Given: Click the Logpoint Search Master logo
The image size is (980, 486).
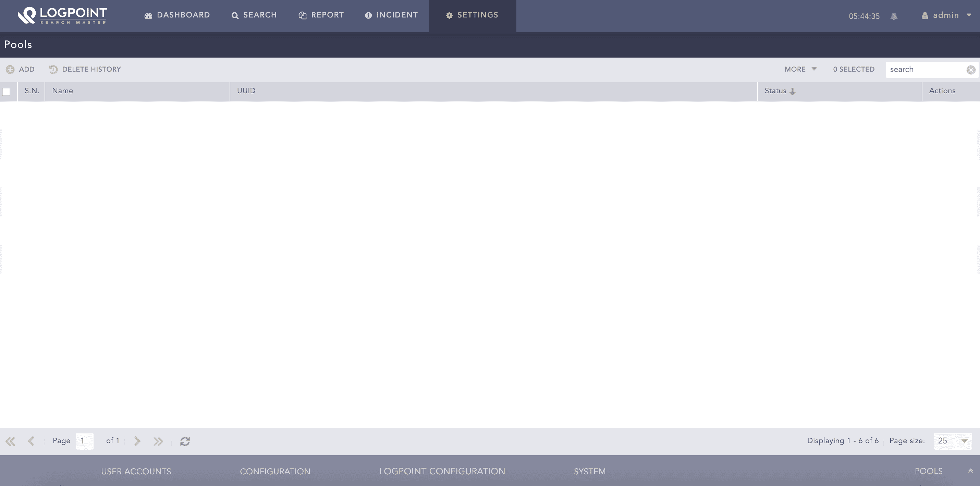Looking at the screenshot, I should pos(62,16).
